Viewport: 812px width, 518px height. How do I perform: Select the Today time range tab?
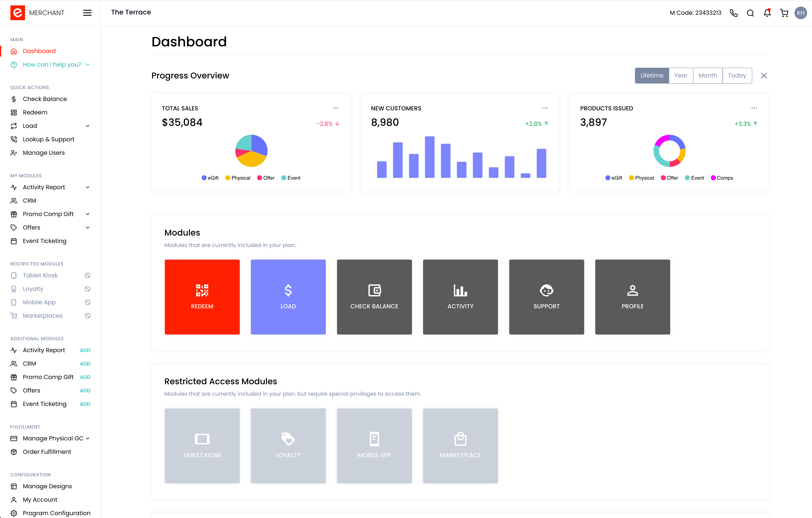(737, 76)
